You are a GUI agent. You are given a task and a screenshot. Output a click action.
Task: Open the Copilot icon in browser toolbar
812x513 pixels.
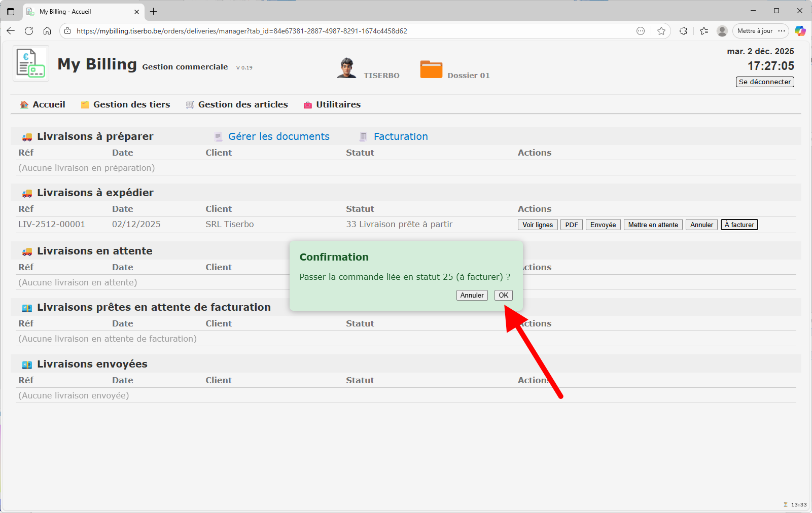click(800, 31)
